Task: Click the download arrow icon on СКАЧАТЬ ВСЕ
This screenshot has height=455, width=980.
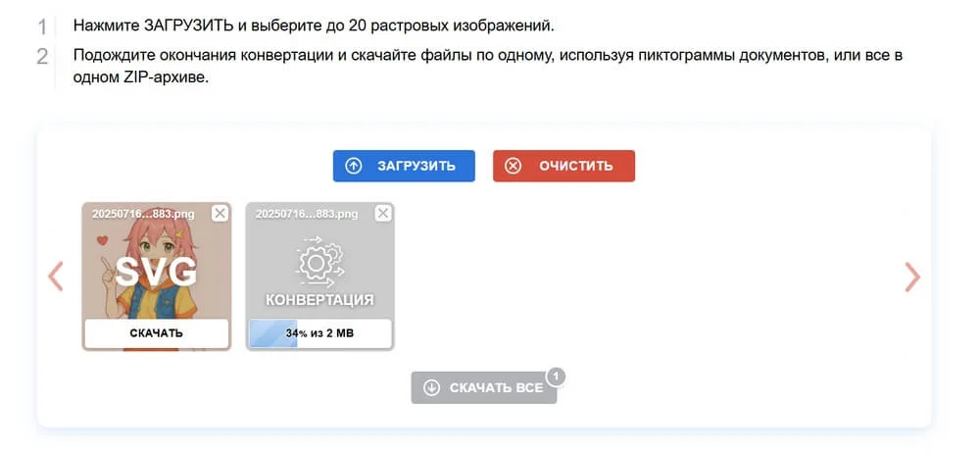Action: click(431, 388)
